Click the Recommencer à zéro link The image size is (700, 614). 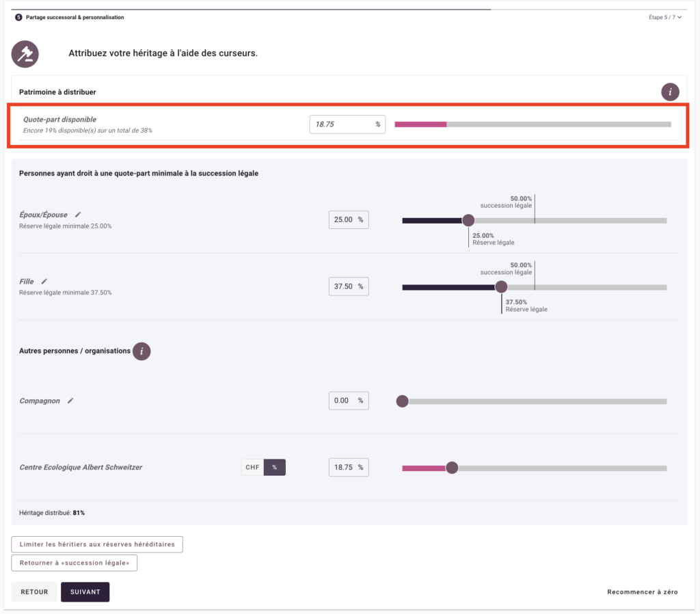tap(642, 592)
